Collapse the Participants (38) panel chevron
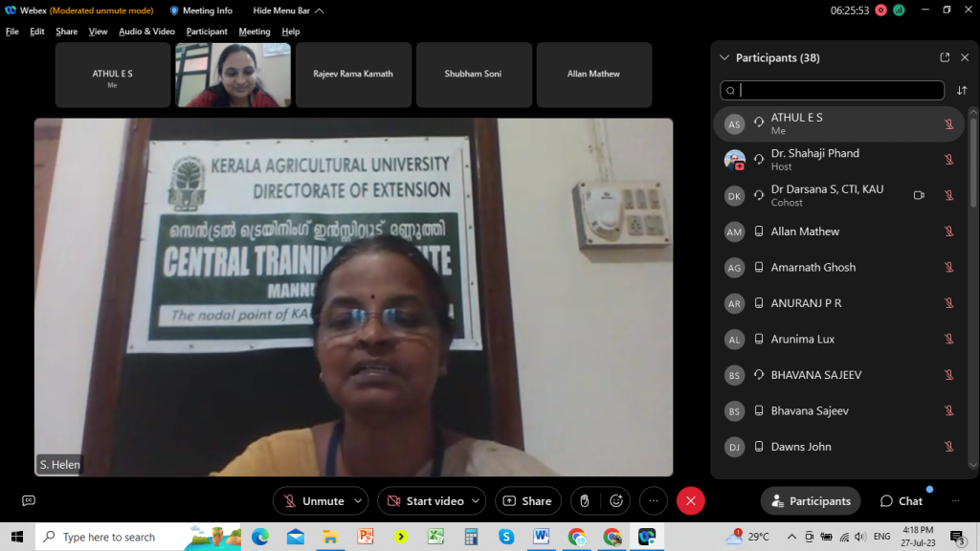 point(724,57)
